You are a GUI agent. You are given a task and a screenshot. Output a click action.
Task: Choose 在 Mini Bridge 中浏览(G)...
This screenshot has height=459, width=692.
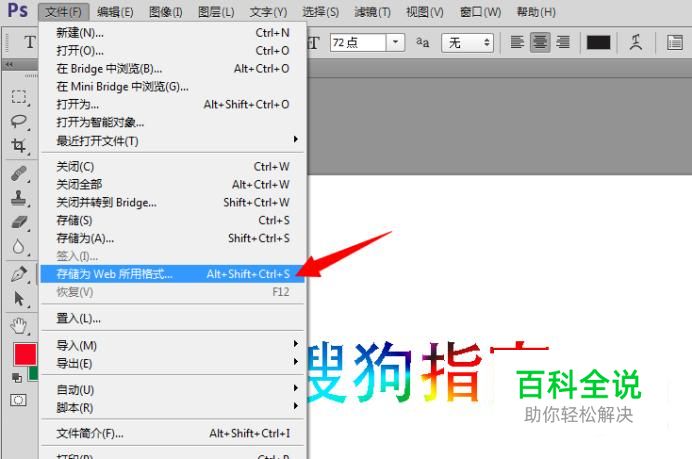pos(172,87)
